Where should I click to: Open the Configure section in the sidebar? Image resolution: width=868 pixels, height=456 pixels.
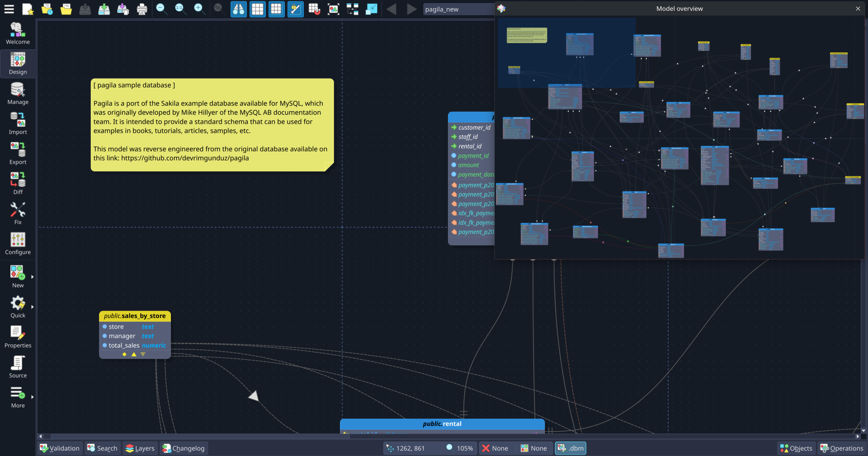click(x=18, y=243)
